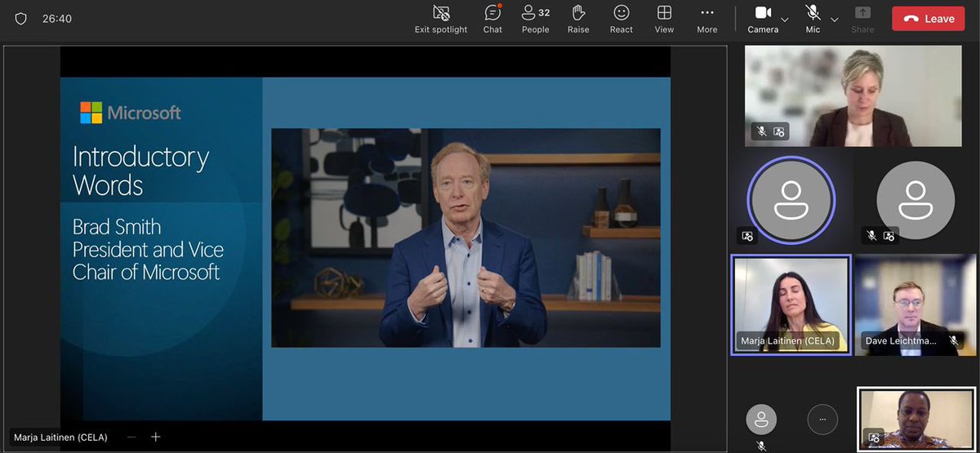Zoom in on the shared content
Viewport: 980px width, 453px height.
point(156,437)
